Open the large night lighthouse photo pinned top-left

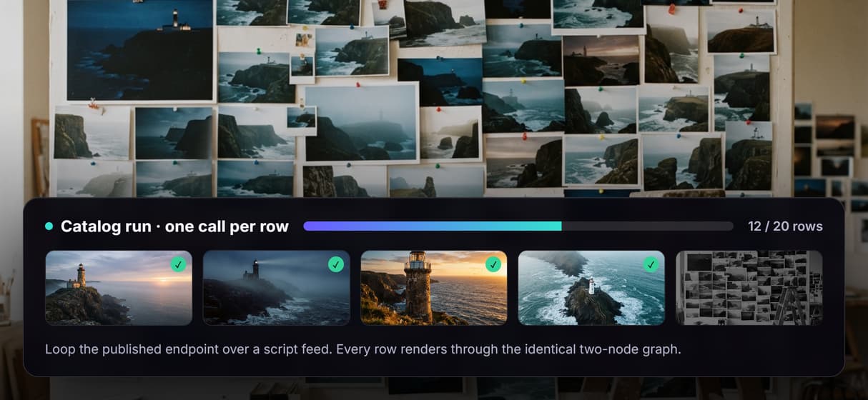pyautogui.click(x=140, y=49)
